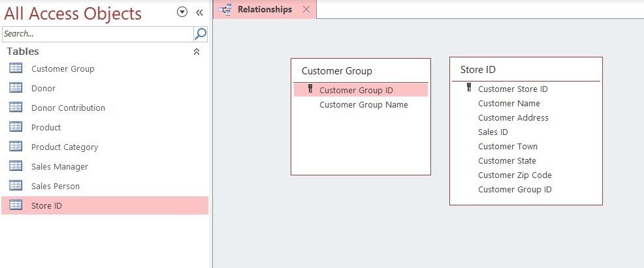Switch to the Relationships tab
The image size is (644, 268).
point(265,9)
